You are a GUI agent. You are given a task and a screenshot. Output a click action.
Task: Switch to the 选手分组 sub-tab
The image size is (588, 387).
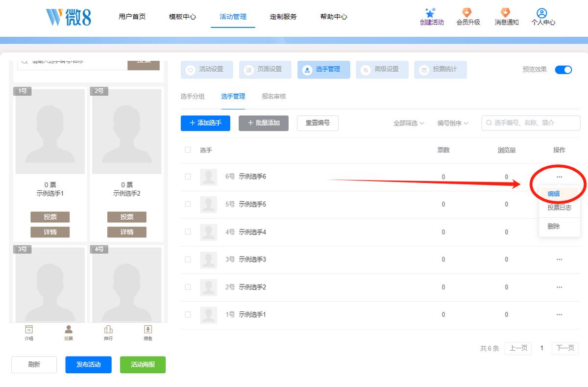[193, 97]
